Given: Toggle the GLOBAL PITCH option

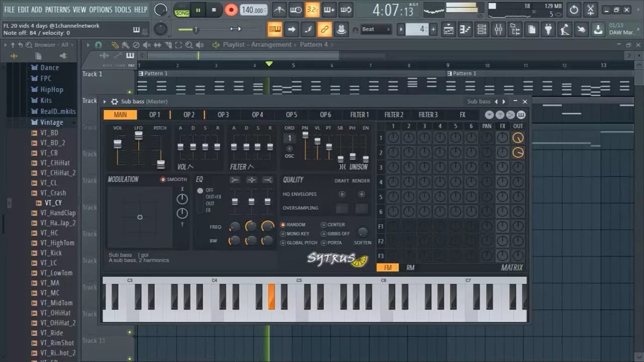Looking at the screenshot, I should click(x=299, y=243).
